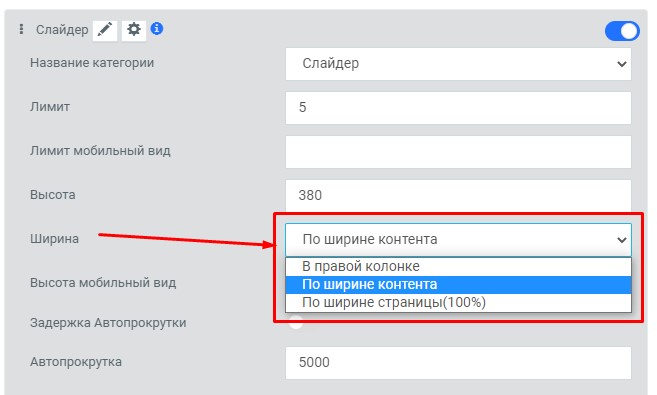
Task: Click the three-dot drag handle icon
Action: point(21,29)
